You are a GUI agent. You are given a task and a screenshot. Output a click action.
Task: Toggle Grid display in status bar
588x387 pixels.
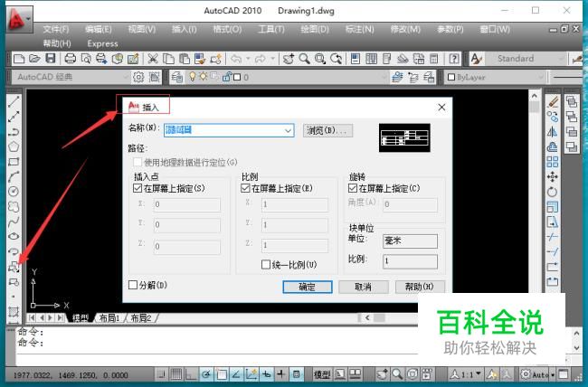pos(176,373)
